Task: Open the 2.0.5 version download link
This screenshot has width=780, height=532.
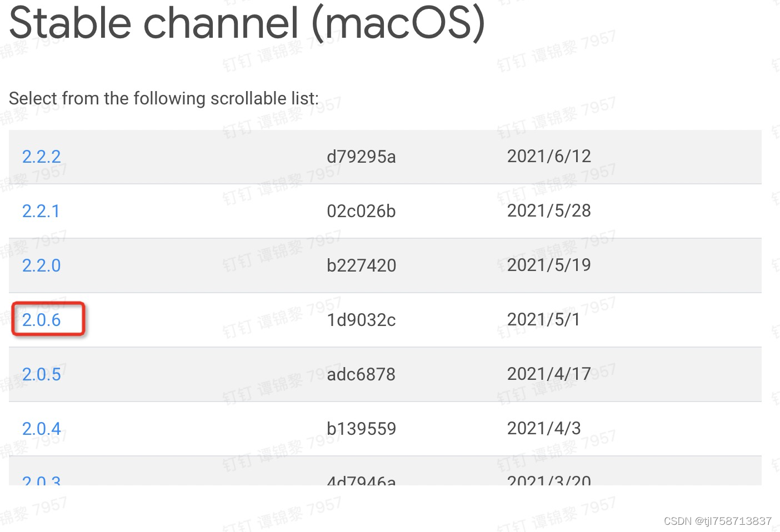Action: click(x=41, y=374)
